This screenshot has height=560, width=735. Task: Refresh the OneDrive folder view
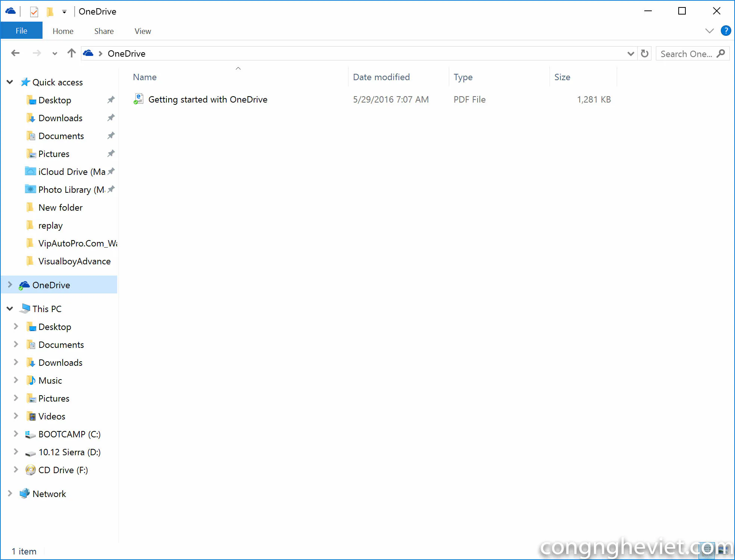[x=644, y=54]
